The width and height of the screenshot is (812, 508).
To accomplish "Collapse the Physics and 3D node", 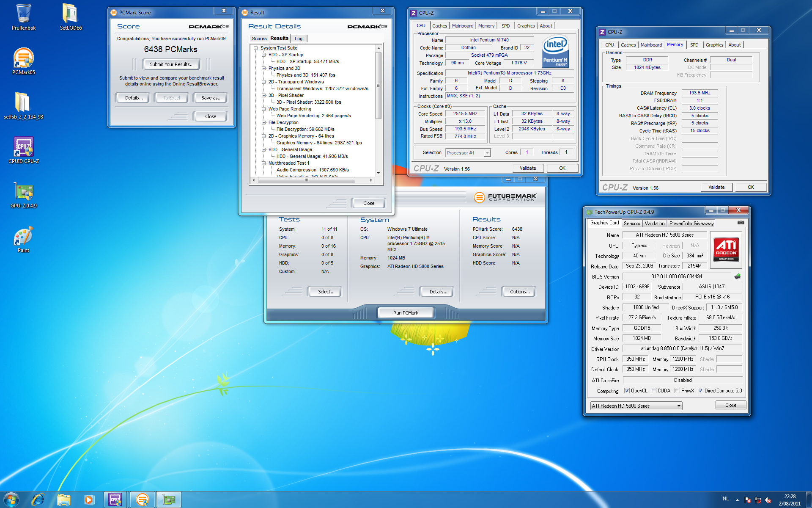I will pos(264,69).
